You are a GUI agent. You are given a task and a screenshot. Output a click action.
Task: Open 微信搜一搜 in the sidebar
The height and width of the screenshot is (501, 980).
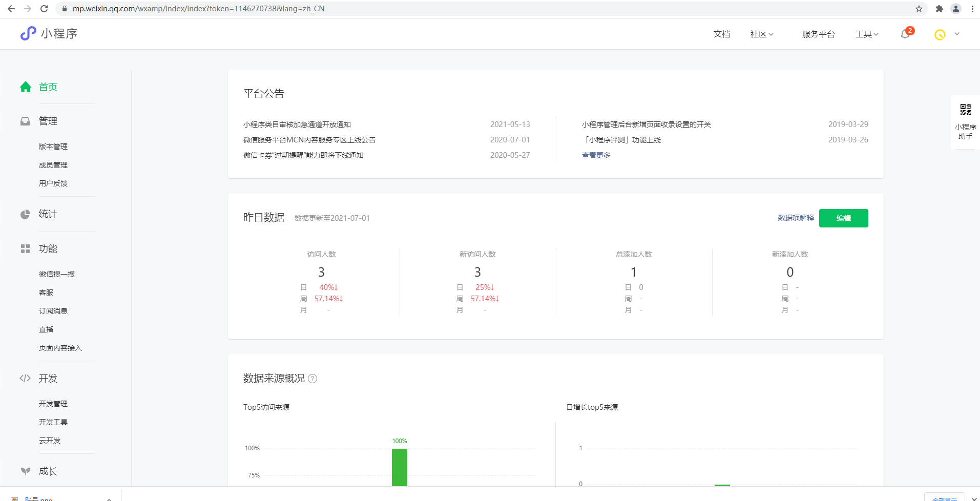tap(57, 274)
